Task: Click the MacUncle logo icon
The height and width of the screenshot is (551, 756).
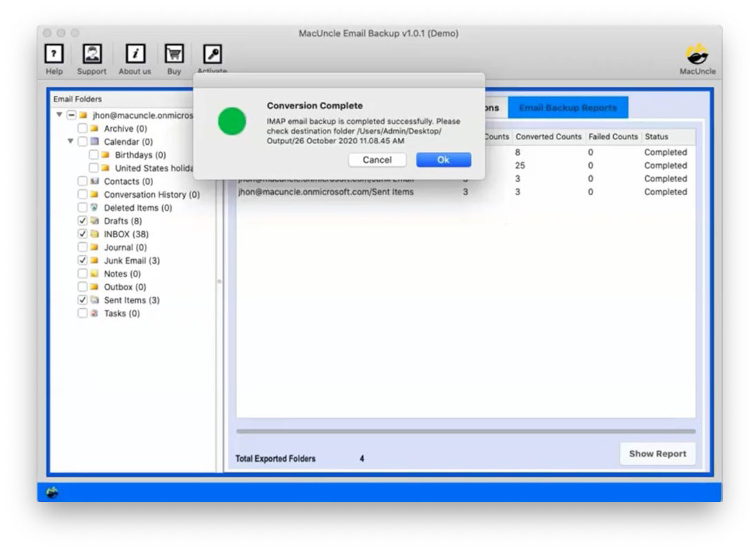Action: pos(697,54)
